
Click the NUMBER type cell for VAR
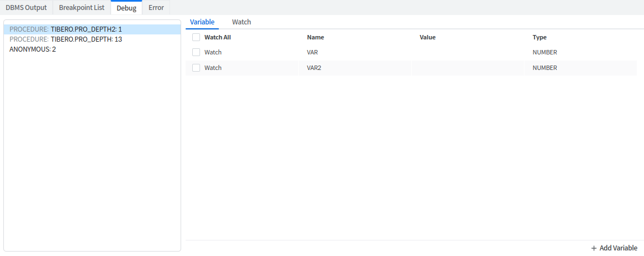pos(545,52)
